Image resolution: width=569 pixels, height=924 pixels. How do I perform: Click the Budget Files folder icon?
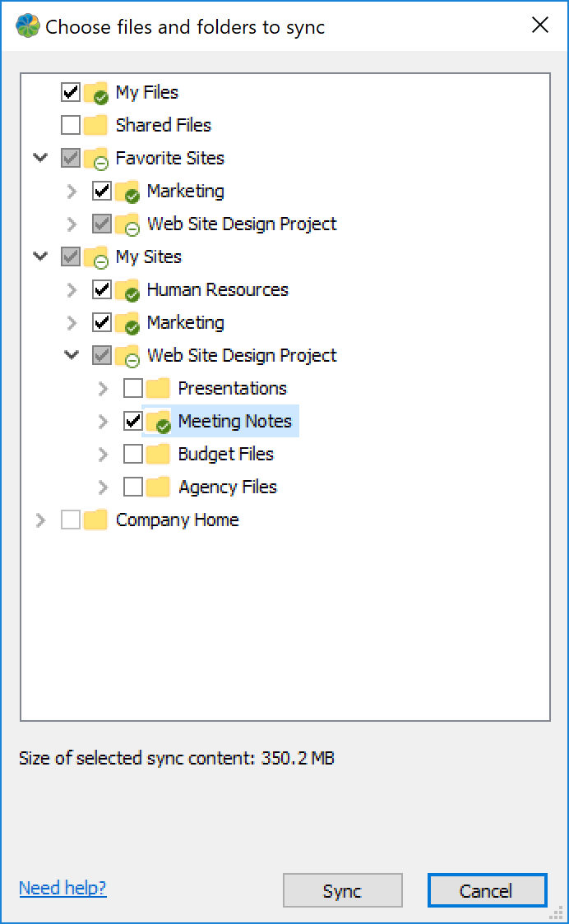159,455
